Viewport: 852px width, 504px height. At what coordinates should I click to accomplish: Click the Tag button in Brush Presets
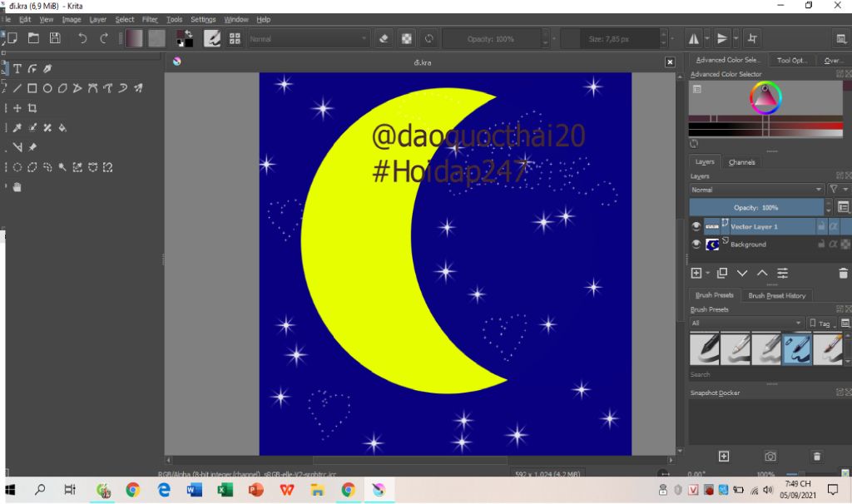click(821, 324)
